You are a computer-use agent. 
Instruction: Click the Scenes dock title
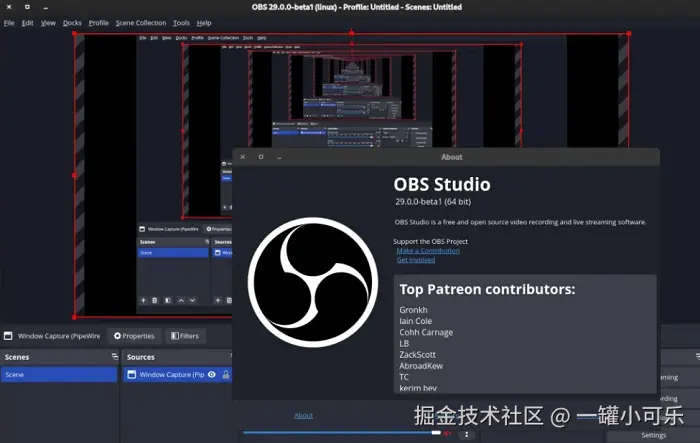click(x=17, y=357)
